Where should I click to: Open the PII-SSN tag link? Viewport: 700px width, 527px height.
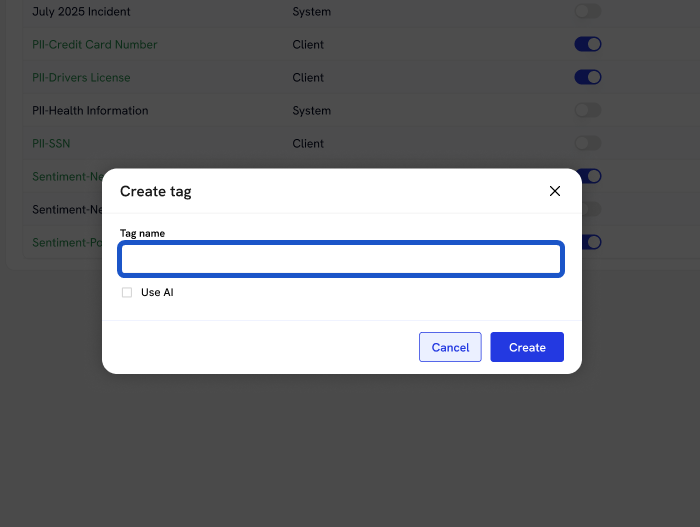click(x=51, y=144)
